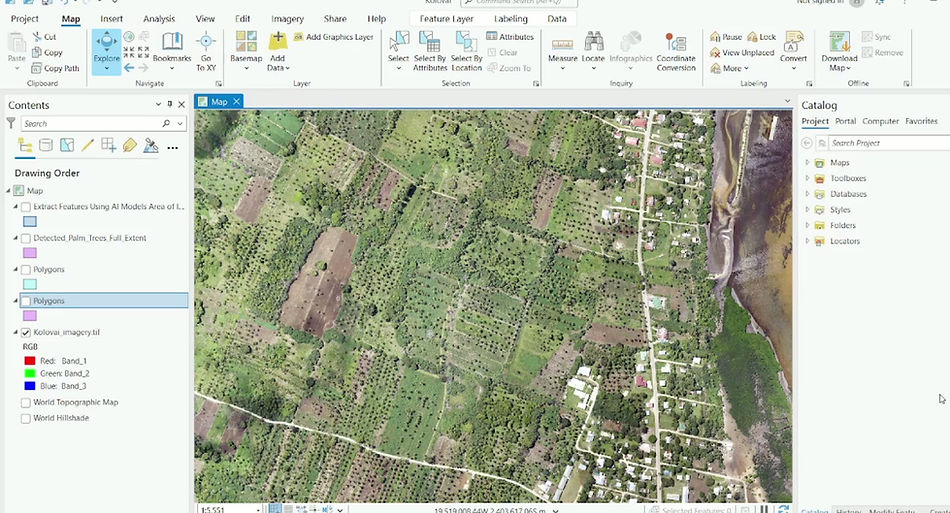Enable the highlighted Polygons layer checkbox
Viewport: 950px width, 513px height.
coord(25,301)
